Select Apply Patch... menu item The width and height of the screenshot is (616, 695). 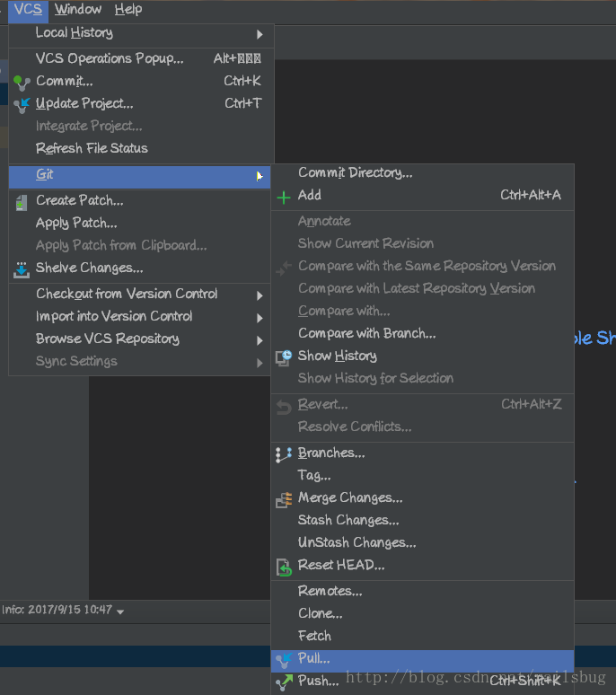point(139,223)
